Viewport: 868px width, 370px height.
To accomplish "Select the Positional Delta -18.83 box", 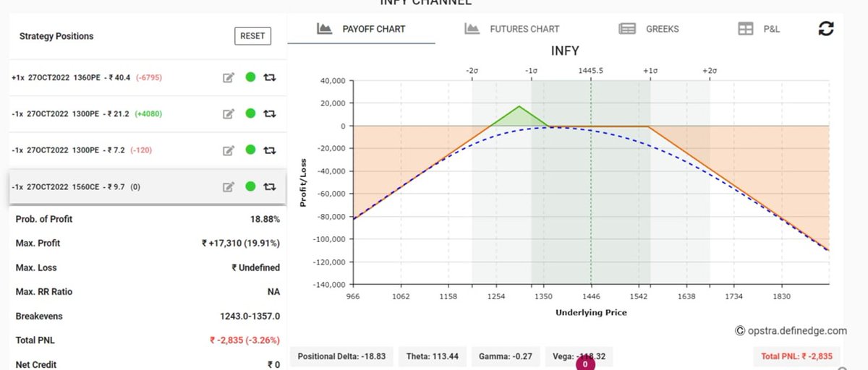I will coord(341,356).
